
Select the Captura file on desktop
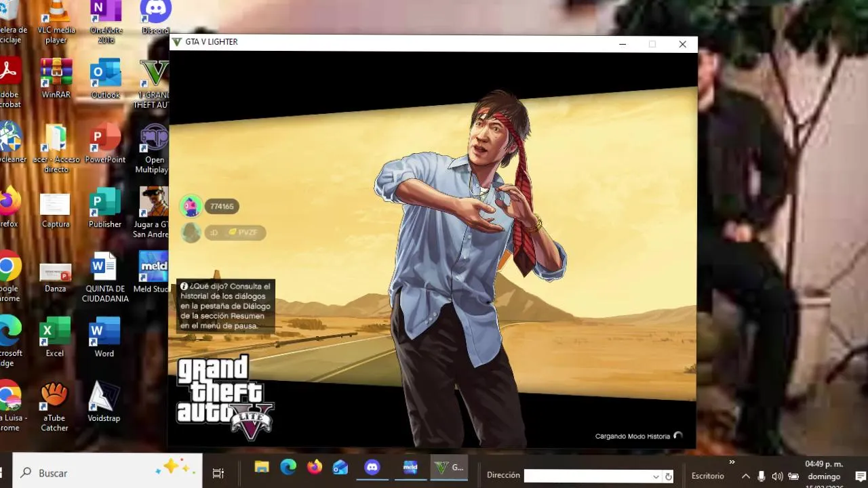pyautogui.click(x=56, y=210)
